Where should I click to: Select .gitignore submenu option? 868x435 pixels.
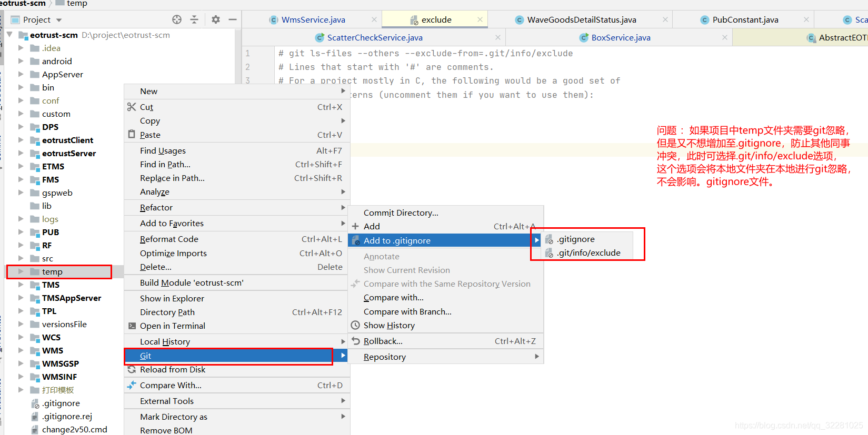(x=588, y=239)
